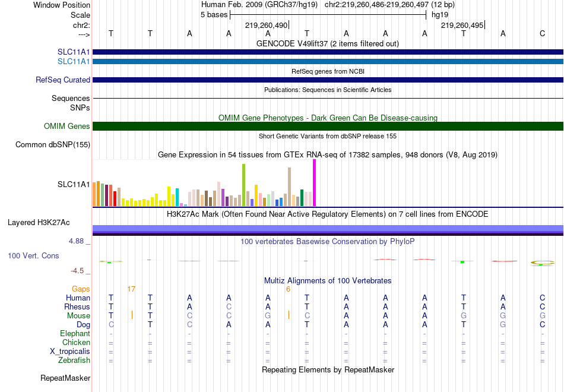This screenshot has height=392, width=564.
Task: Click the gap count 6
Action: (x=288, y=289)
